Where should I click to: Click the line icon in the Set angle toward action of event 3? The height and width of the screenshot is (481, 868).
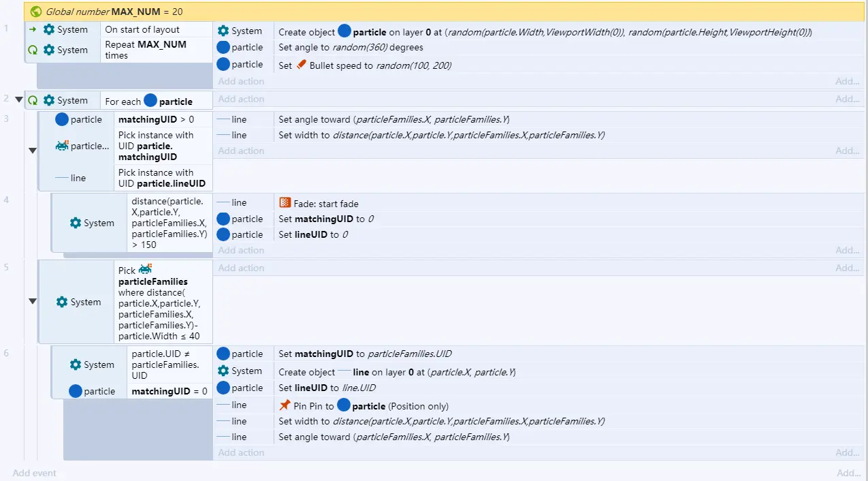223,119
